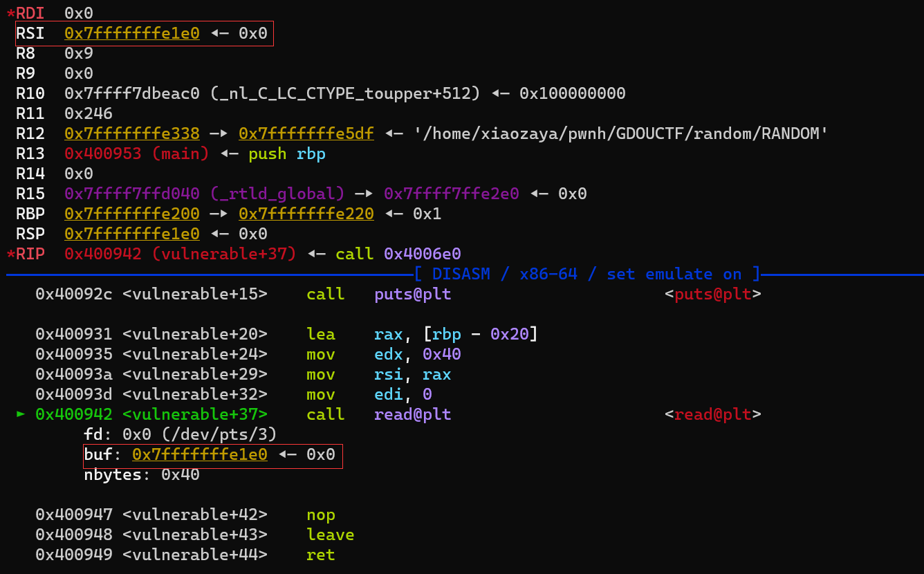The height and width of the screenshot is (574, 924).
Task: Click the lea rax, [rbp - 0x20] instruction
Action: pos(423,334)
